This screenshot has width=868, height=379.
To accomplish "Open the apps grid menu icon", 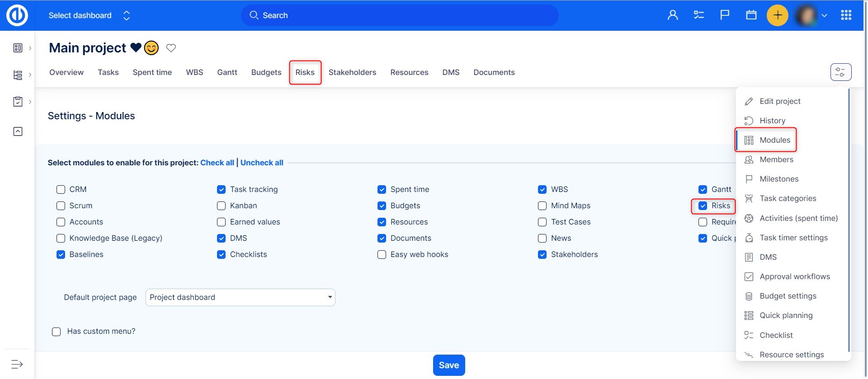I will 846,15.
